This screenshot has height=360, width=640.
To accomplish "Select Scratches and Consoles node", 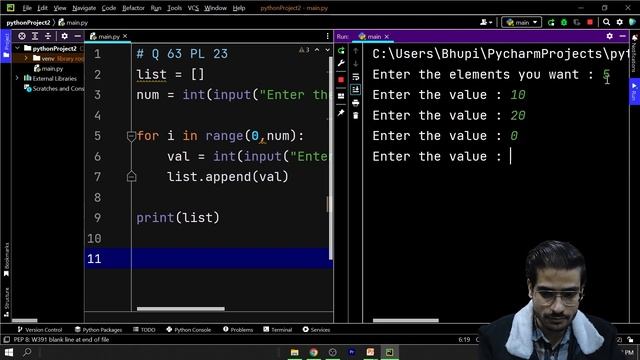I will pos(54,89).
